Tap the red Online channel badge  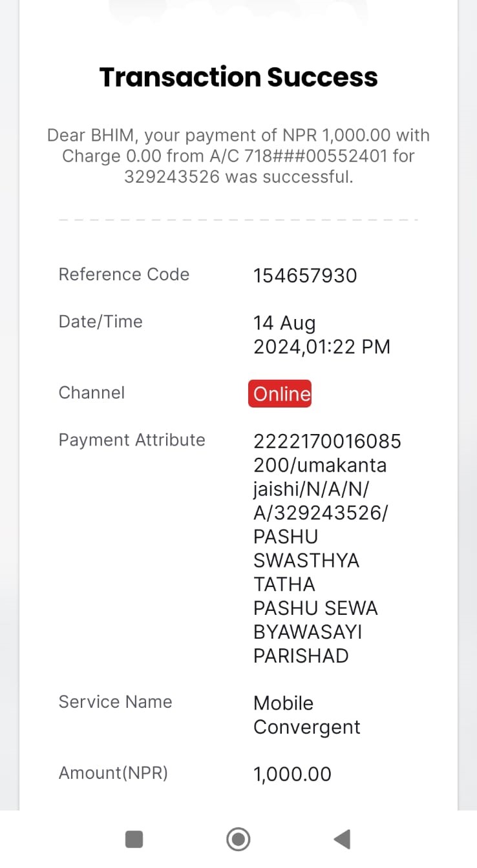(280, 394)
